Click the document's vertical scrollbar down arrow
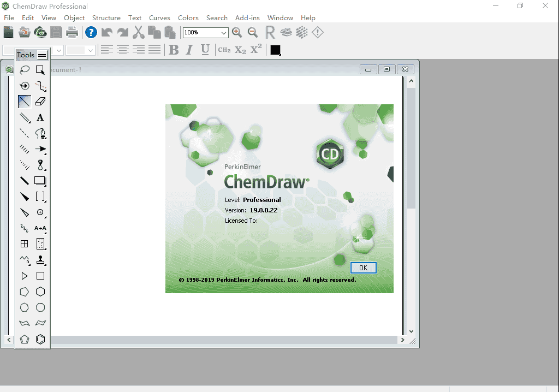Image resolution: width=559 pixels, height=392 pixels. 411,331
